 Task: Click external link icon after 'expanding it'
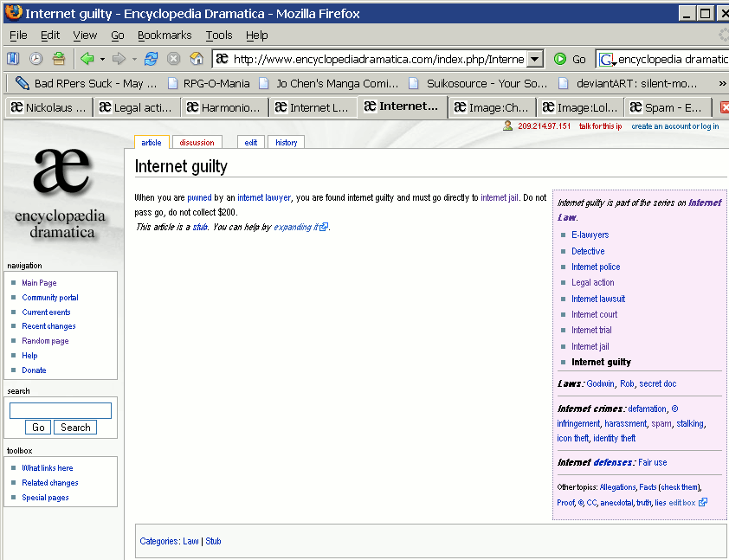tap(324, 227)
